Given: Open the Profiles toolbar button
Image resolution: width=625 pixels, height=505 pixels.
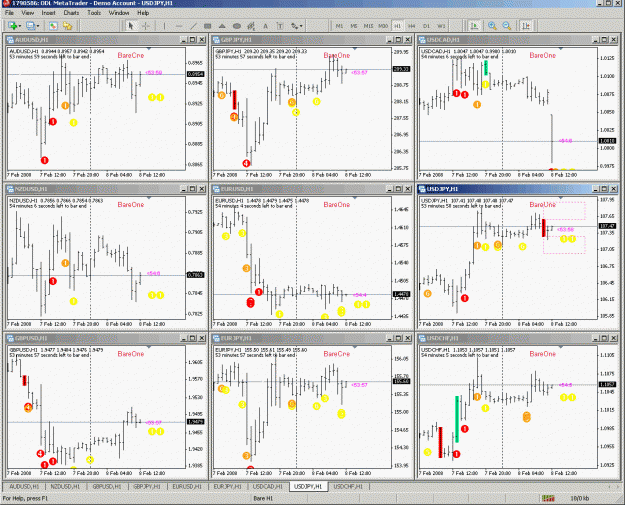Looking at the screenshot, I should [31, 26].
